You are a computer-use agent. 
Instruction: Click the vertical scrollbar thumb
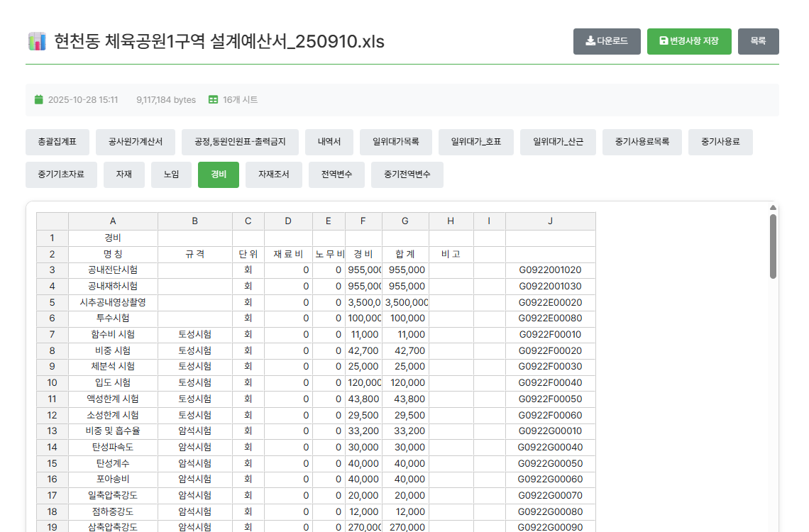[x=773, y=245]
